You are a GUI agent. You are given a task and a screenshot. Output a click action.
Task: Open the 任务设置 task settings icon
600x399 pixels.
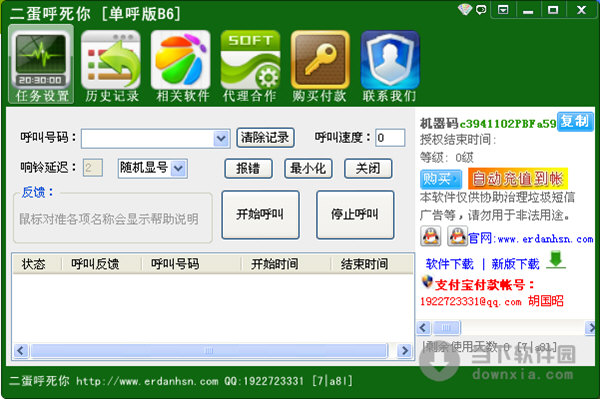41,64
